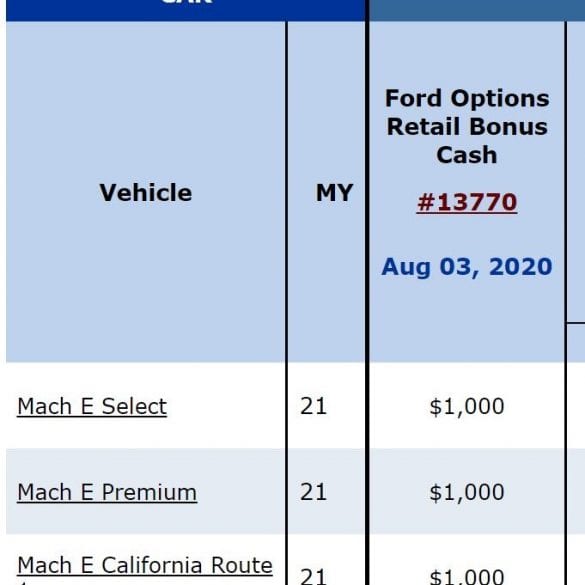
Task: Click the MY column header
Action: (x=334, y=193)
